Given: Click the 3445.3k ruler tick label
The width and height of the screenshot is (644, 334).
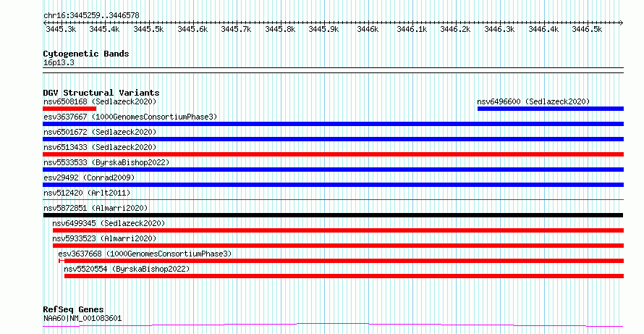Looking at the screenshot, I should (x=61, y=29).
